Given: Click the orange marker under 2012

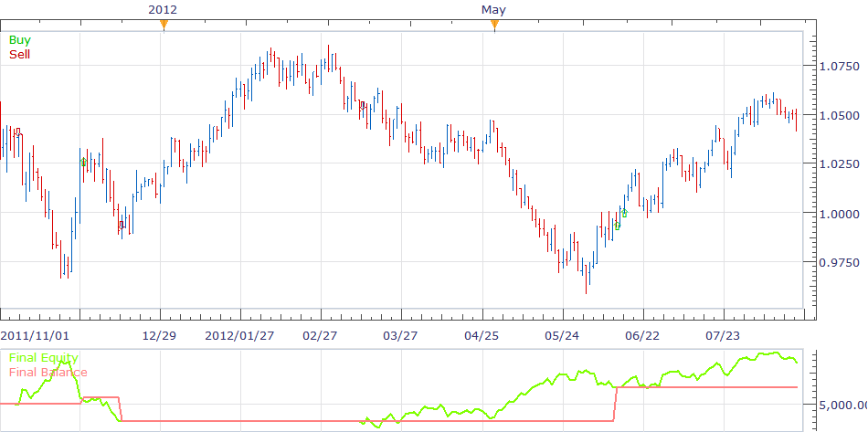Looking at the screenshot, I should click(x=164, y=25).
